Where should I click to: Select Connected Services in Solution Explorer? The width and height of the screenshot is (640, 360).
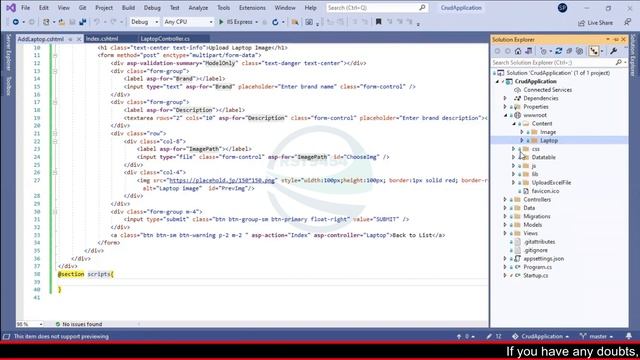point(547,90)
